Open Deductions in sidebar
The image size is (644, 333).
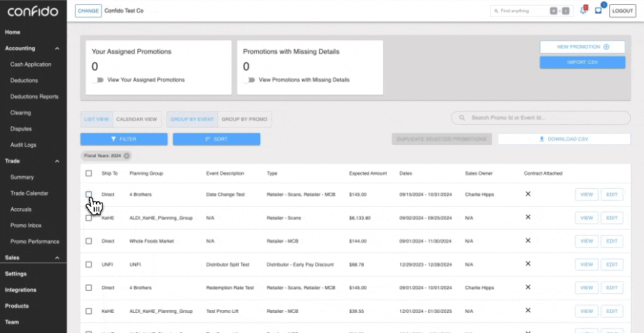[x=24, y=80]
